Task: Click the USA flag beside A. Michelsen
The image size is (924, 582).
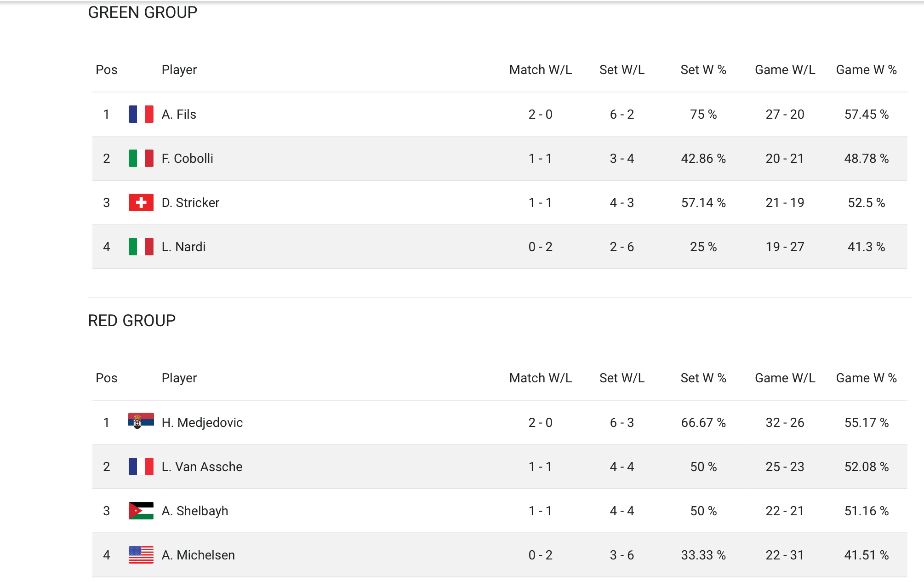Action: tap(141, 555)
